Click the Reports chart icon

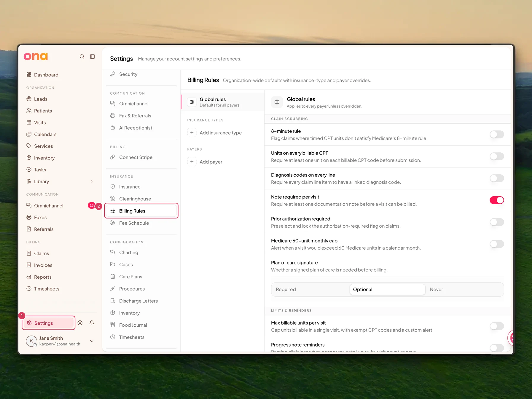click(29, 277)
